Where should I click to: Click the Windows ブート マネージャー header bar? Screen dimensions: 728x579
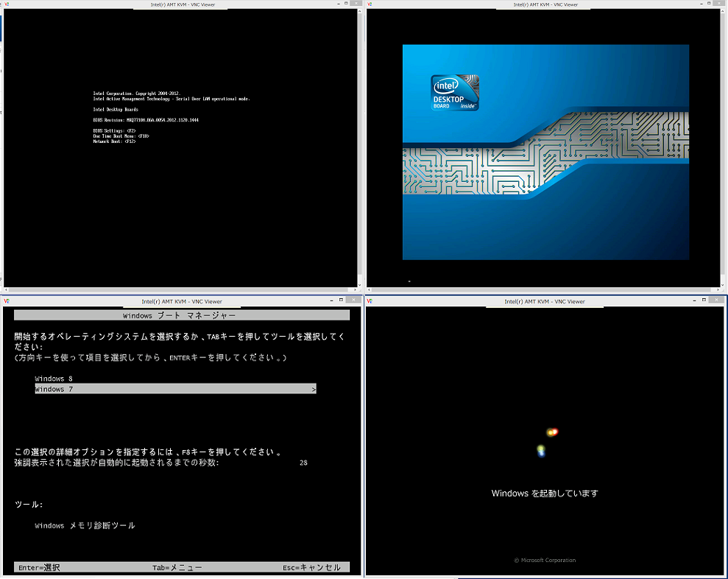pos(182,315)
